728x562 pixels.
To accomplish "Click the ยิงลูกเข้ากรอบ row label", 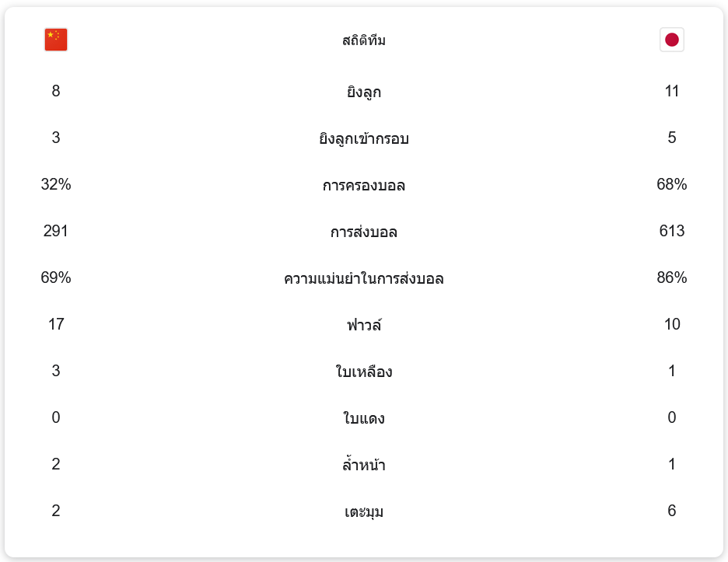I will [x=364, y=139].
